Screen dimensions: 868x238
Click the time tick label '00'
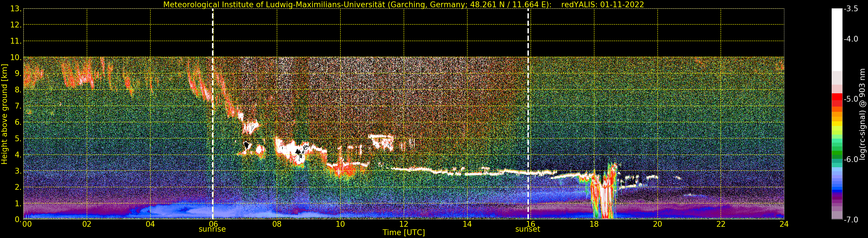click(27, 224)
